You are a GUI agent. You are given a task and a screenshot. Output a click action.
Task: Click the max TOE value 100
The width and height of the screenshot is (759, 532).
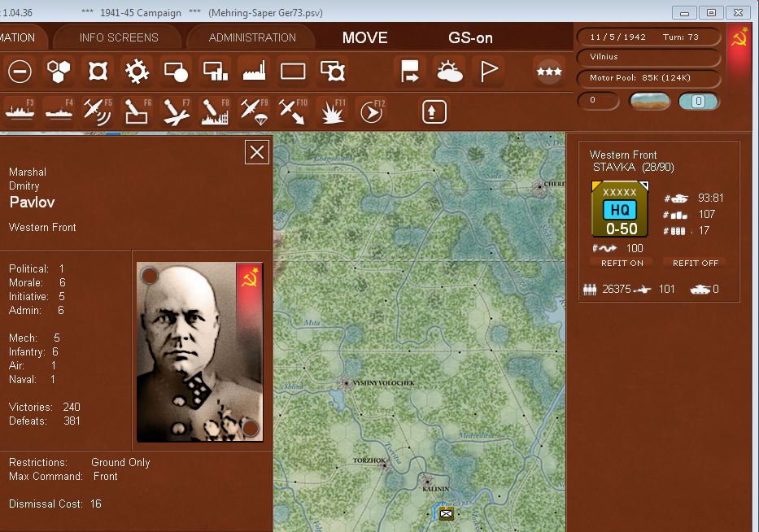click(x=635, y=248)
